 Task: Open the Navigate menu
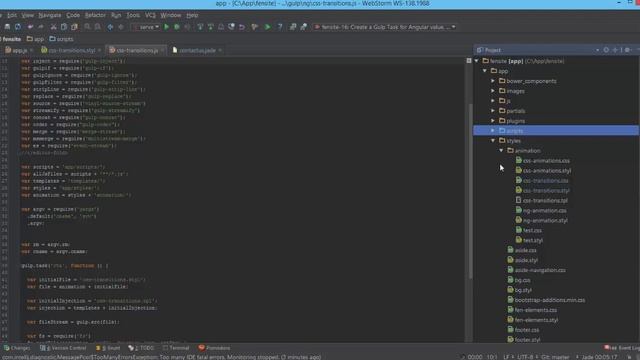(x=50, y=15)
